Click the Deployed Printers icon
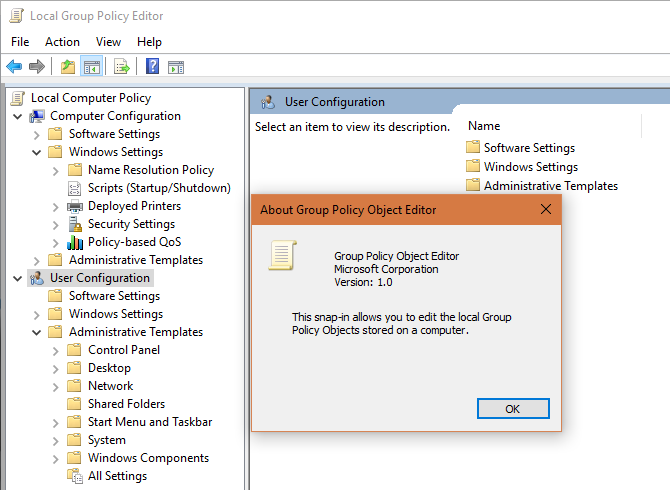Screen dimensions: 670x490 pyautogui.click(x=75, y=206)
